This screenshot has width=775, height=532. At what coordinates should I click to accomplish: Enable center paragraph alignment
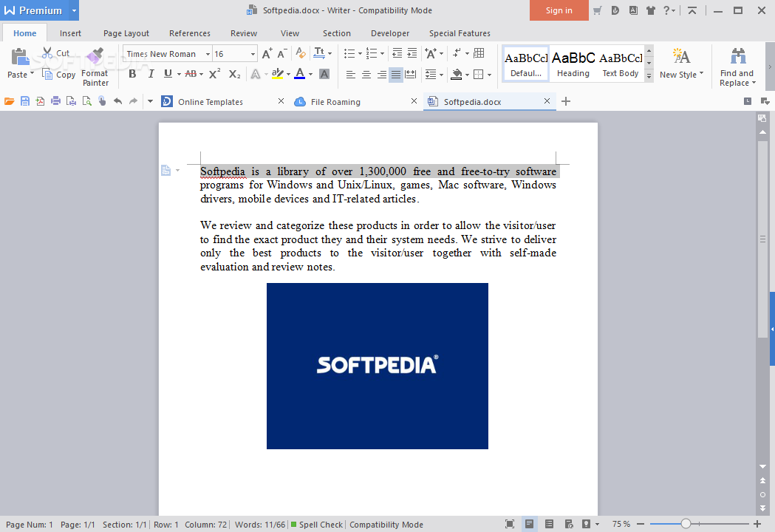point(367,74)
